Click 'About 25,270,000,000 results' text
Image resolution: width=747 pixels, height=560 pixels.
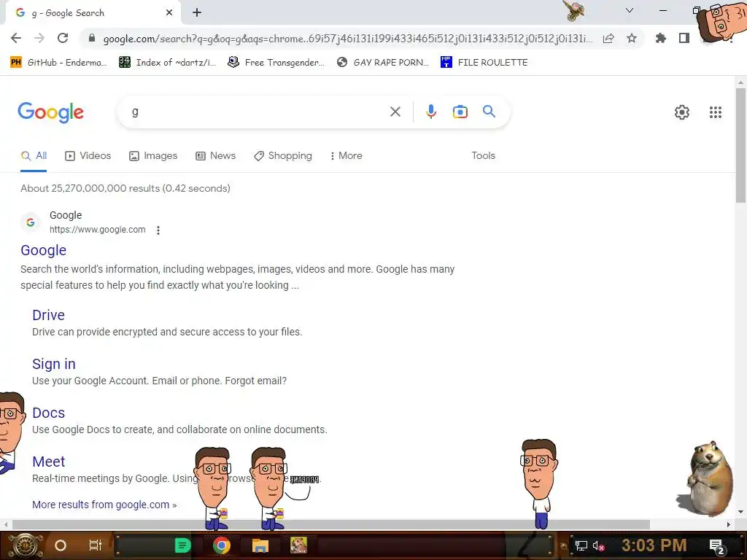coord(90,189)
